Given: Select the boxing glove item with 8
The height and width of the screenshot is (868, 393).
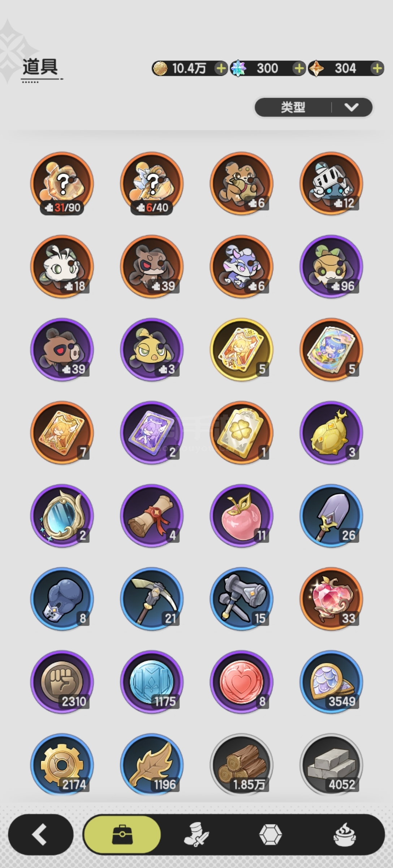Looking at the screenshot, I should [62, 599].
